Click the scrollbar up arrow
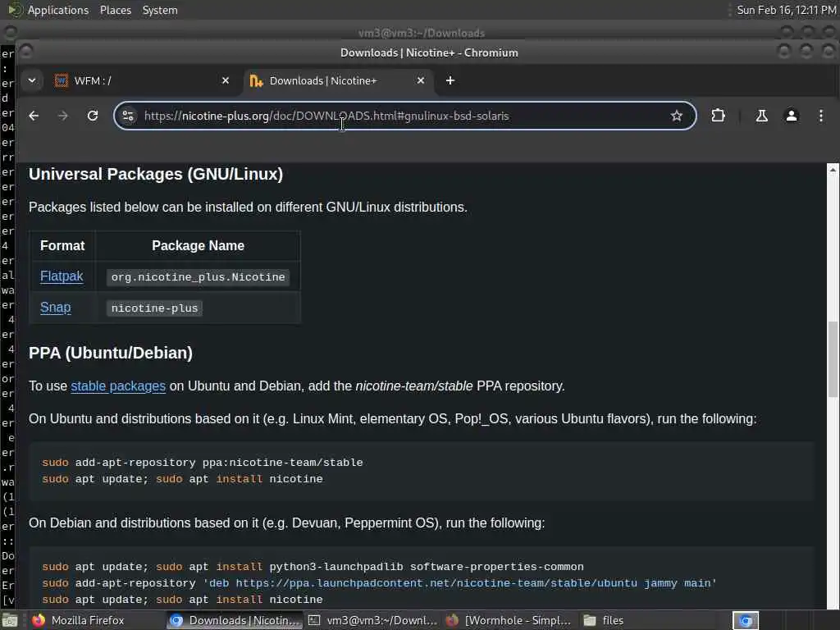The image size is (840, 630). point(833,171)
